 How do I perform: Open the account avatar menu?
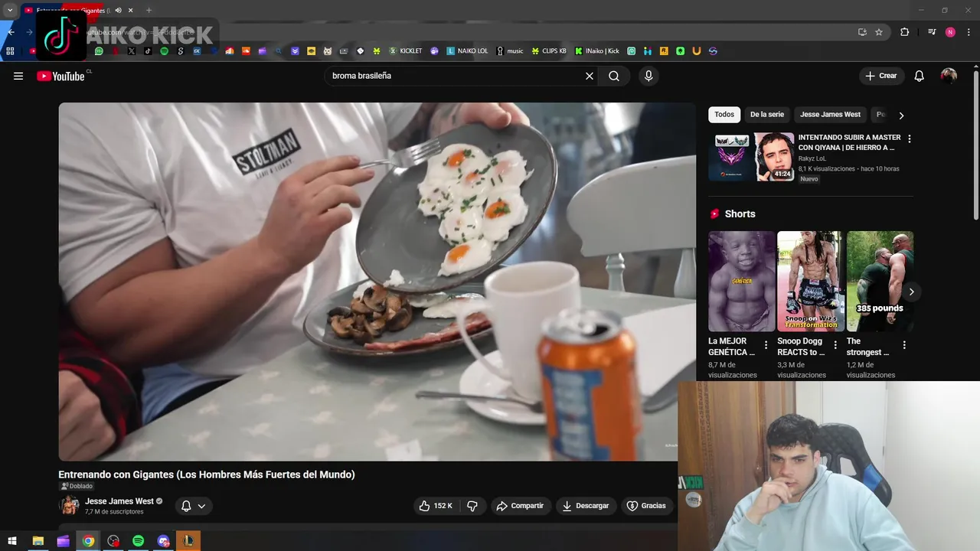[x=949, y=76]
